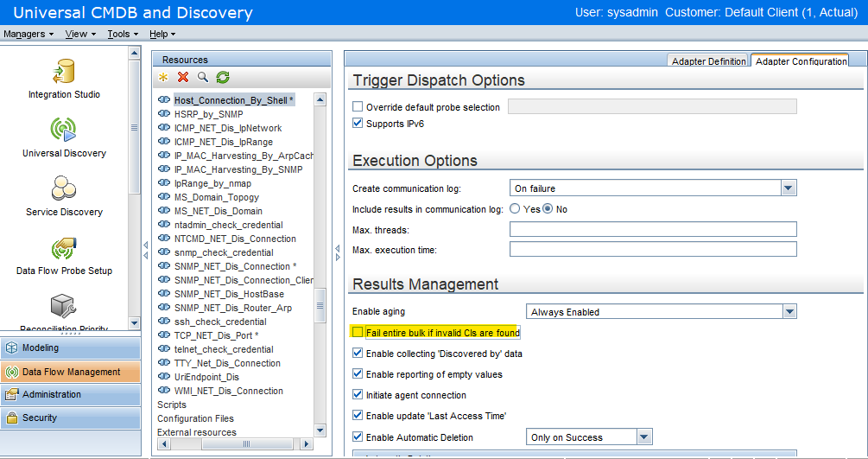The width and height of the screenshot is (868, 459).
Task: Uncheck Supports IPv6
Action: point(358,123)
